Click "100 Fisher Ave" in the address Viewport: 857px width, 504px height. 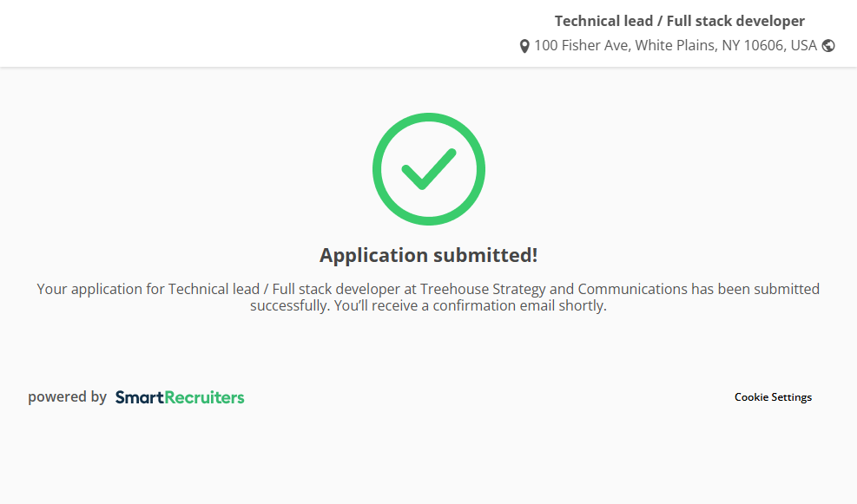pyautogui.click(x=579, y=45)
